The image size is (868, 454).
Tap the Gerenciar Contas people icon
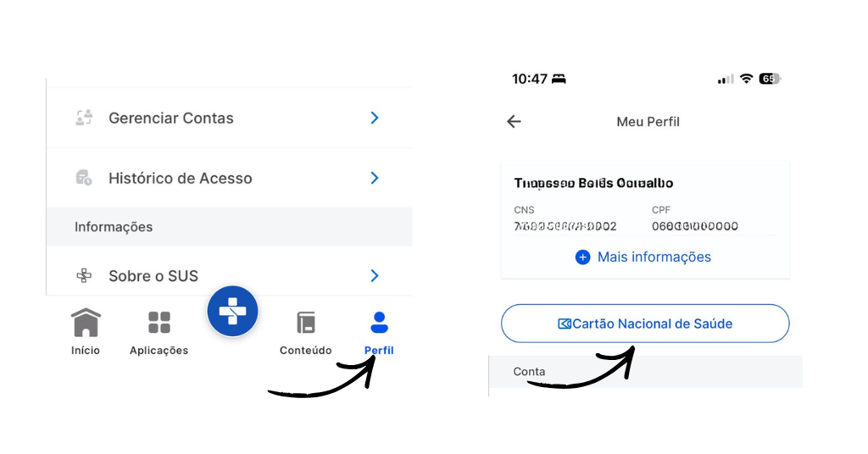coord(84,118)
